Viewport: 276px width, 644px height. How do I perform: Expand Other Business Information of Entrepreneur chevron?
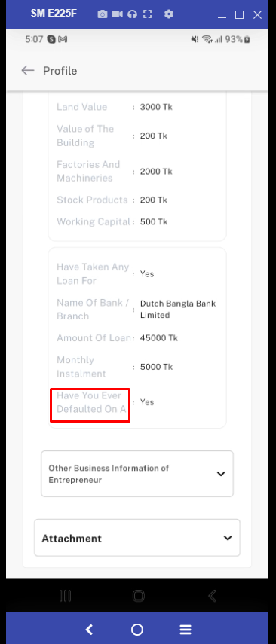pyautogui.click(x=221, y=474)
